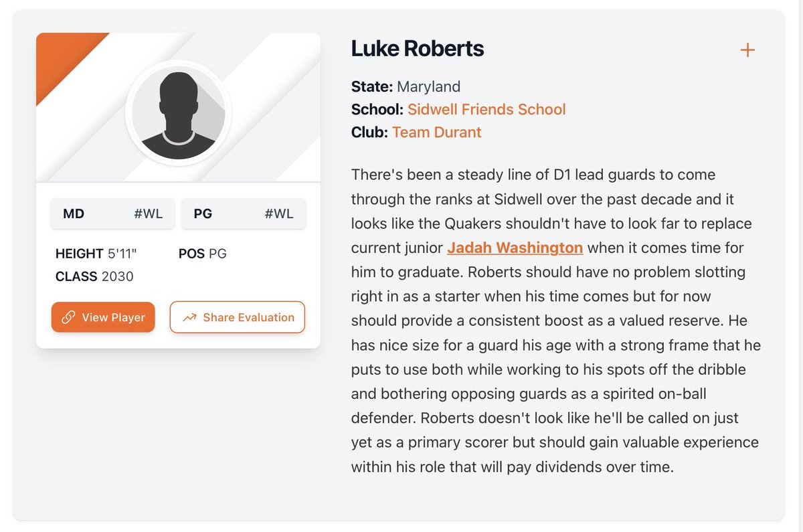Click the Luke Roberts name heading

(x=418, y=48)
